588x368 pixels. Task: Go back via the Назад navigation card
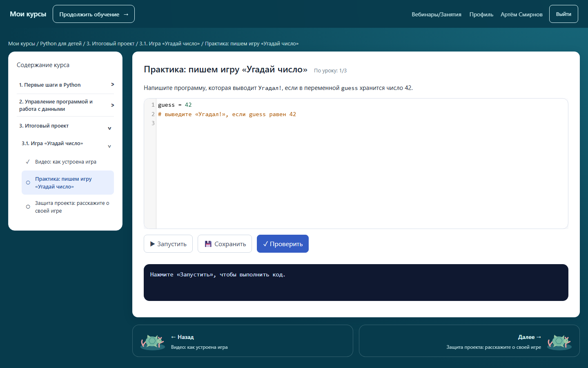243,341
